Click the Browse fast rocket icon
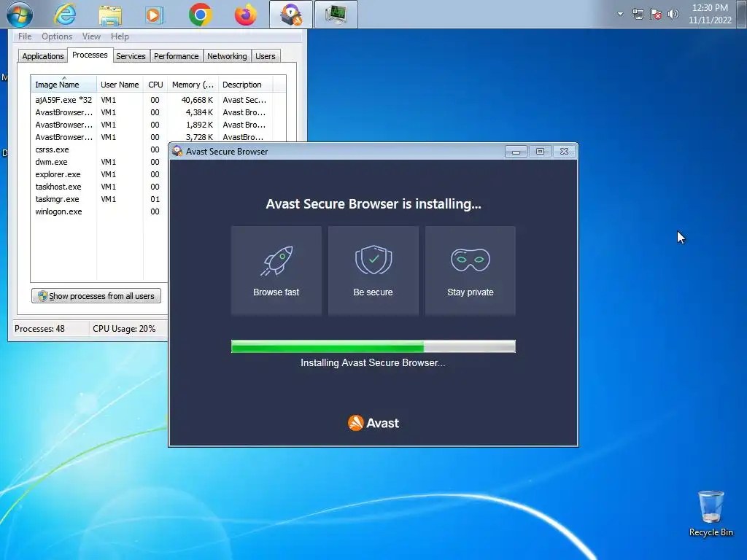Image resolution: width=747 pixels, height=560 pixels. pos(276,260)
